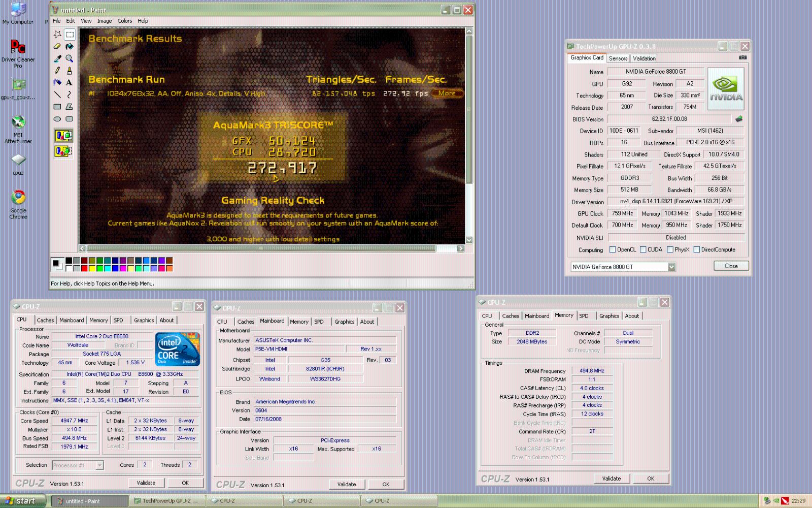The image size is (812, 508).
Task: Select transparent selection mode option
Action: point(63,151)
